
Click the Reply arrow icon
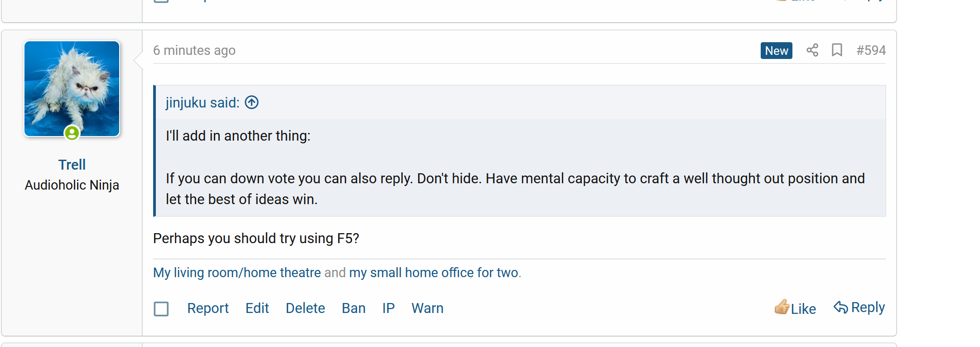point(840,308)
